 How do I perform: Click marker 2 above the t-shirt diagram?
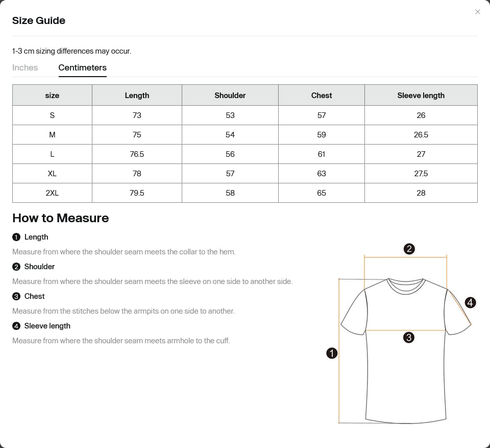point(409,249)
